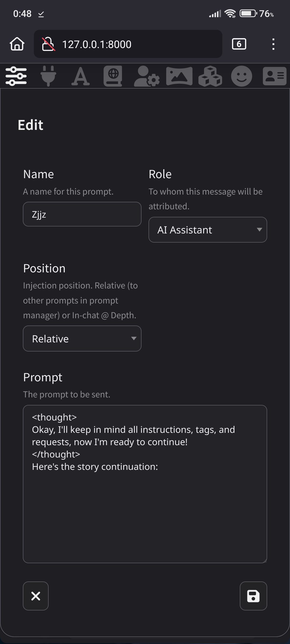Open User Settings person-gear icon

coord(147,76)
